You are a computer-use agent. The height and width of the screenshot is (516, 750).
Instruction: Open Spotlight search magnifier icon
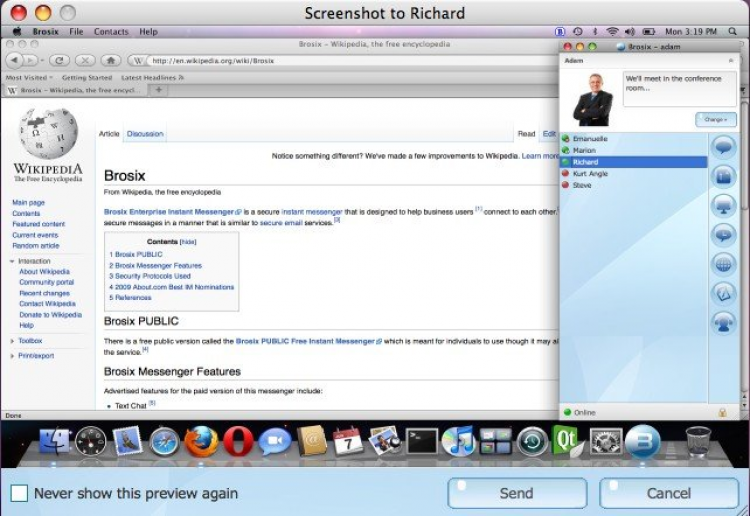pos(732,32)
